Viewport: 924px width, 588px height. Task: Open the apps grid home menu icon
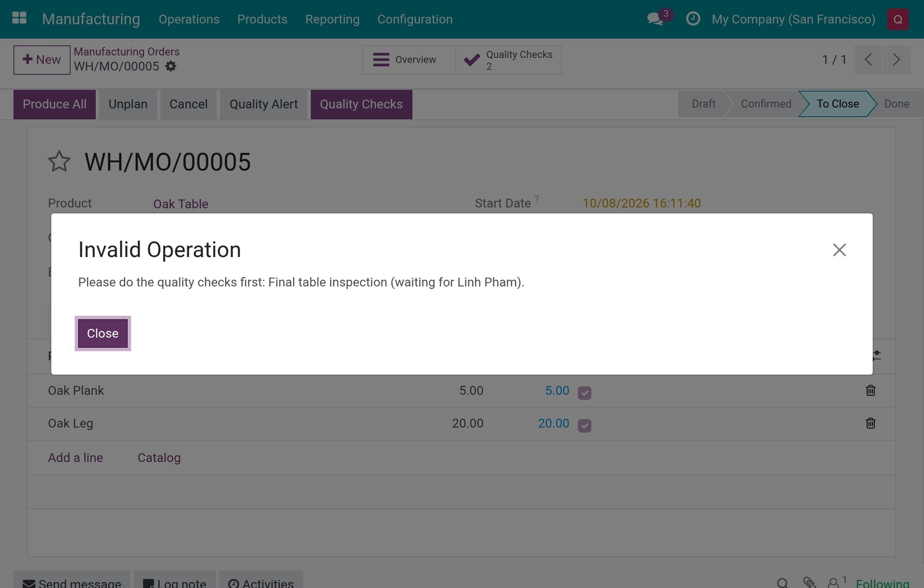(x=19, y=19)
